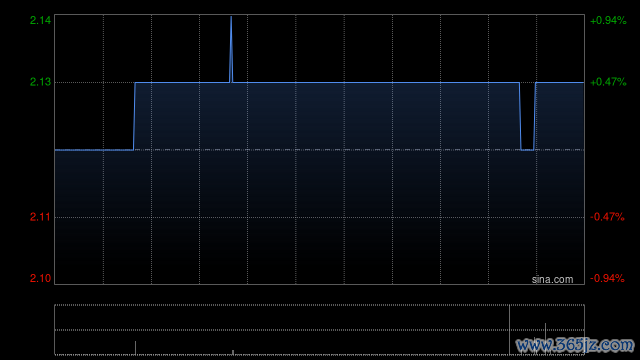640x360 pixels.
Task: Click the first step up to 2.13
Action: coord(134,116)
